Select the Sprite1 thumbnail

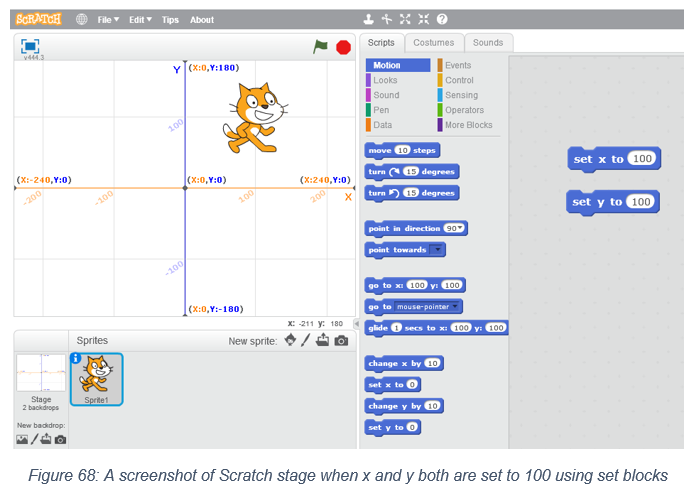pos(96,379)
